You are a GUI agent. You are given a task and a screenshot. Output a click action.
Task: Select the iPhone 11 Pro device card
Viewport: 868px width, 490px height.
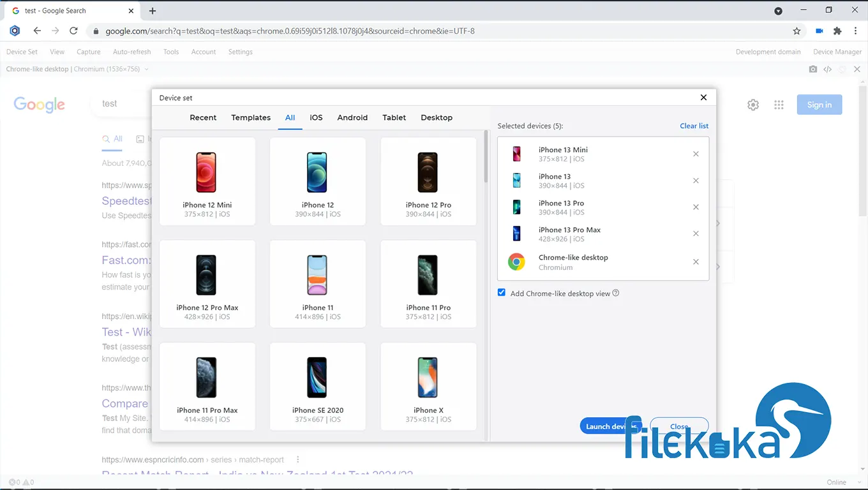pos(428,284)
